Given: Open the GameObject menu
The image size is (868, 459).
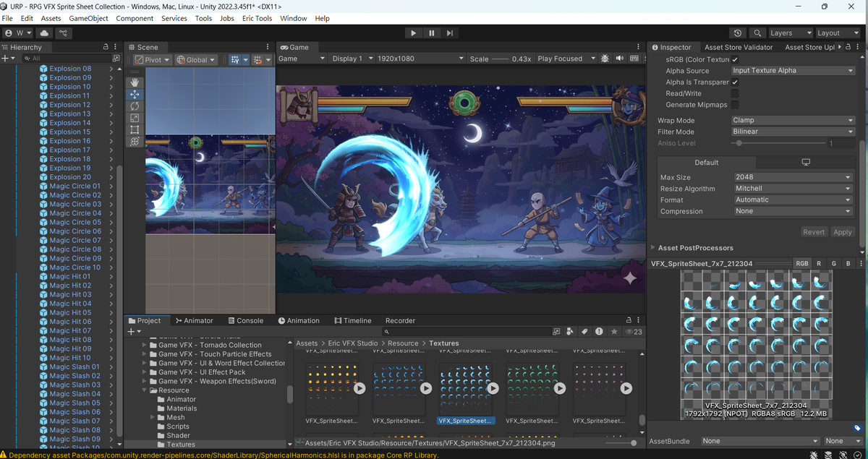Looking at the screenshot, I should point(88,18).
